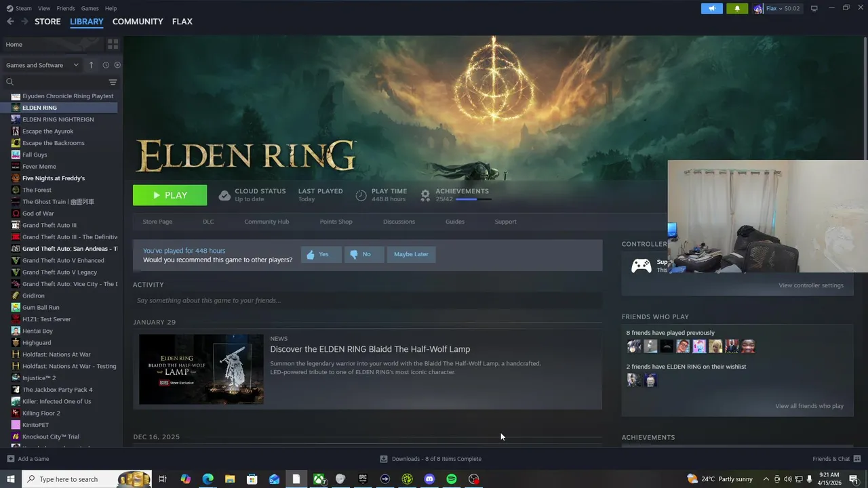The height and width of the screenshot is (488, 868).
Task: Select God of War in the list
Action: [38, 213]
